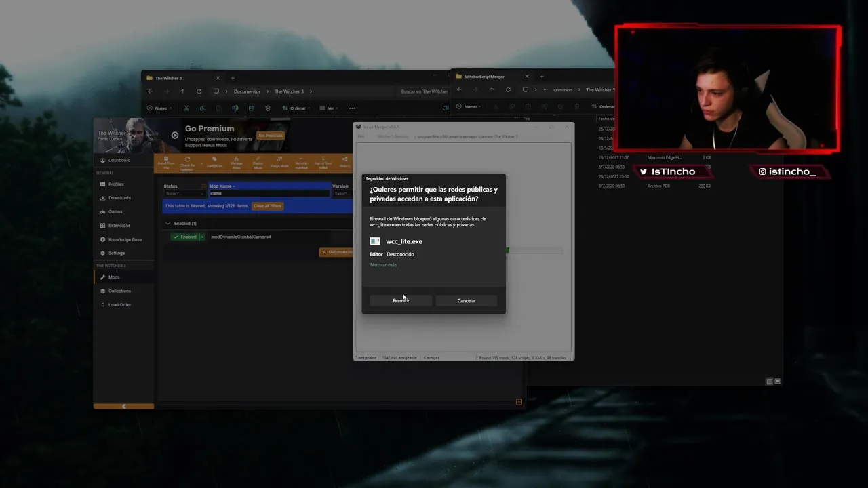The image size is (868, 488).
Task: Select the WitcherScriptMerger Explorer tab
Action: [x=492, y=77]
